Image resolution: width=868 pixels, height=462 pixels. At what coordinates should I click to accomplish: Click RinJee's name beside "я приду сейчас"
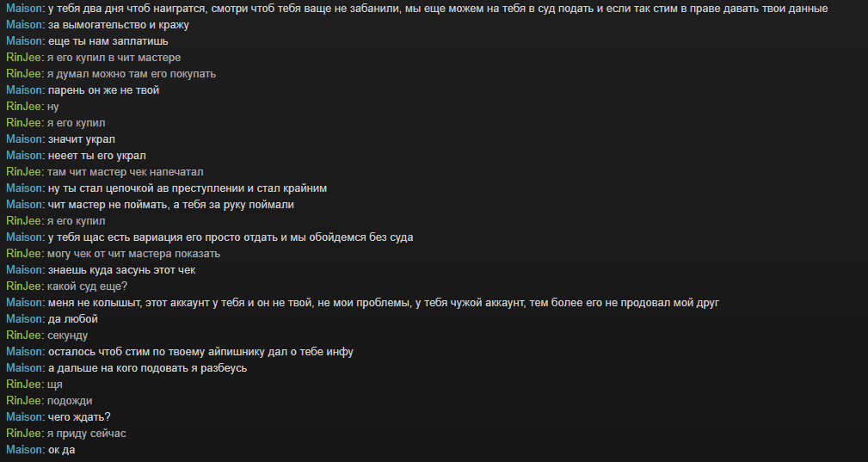[24, 434]
